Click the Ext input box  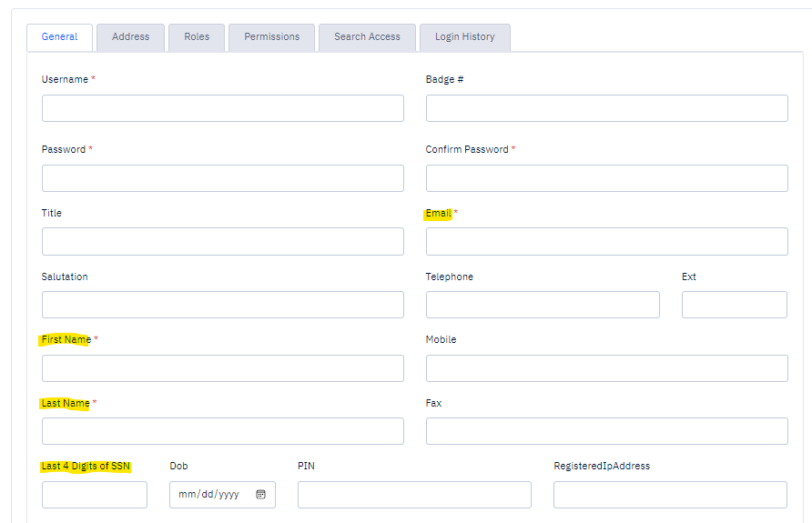pos(734,305)
